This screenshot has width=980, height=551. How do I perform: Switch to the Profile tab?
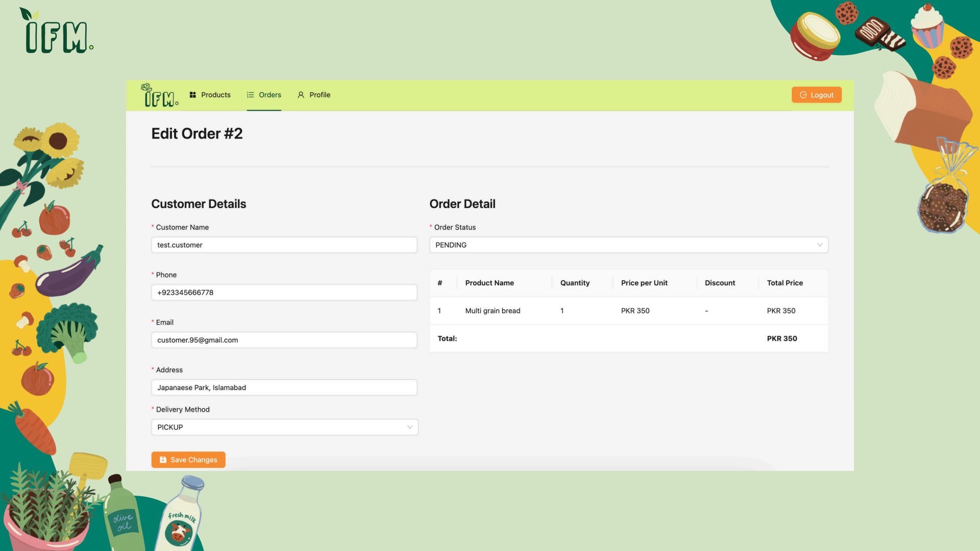320,95
